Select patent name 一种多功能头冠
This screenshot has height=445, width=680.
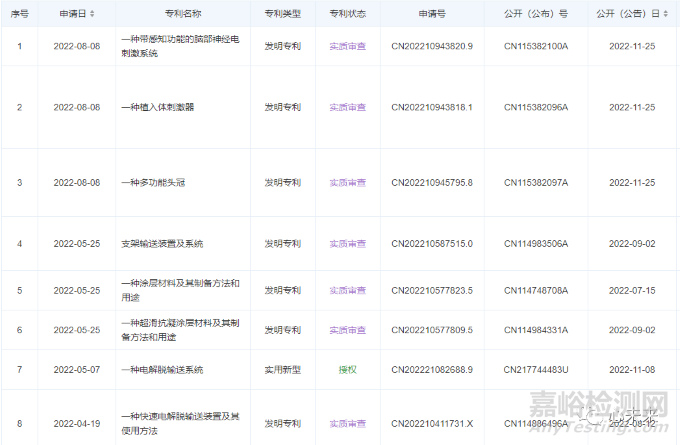pyautogui.click(x=154, y=182)
